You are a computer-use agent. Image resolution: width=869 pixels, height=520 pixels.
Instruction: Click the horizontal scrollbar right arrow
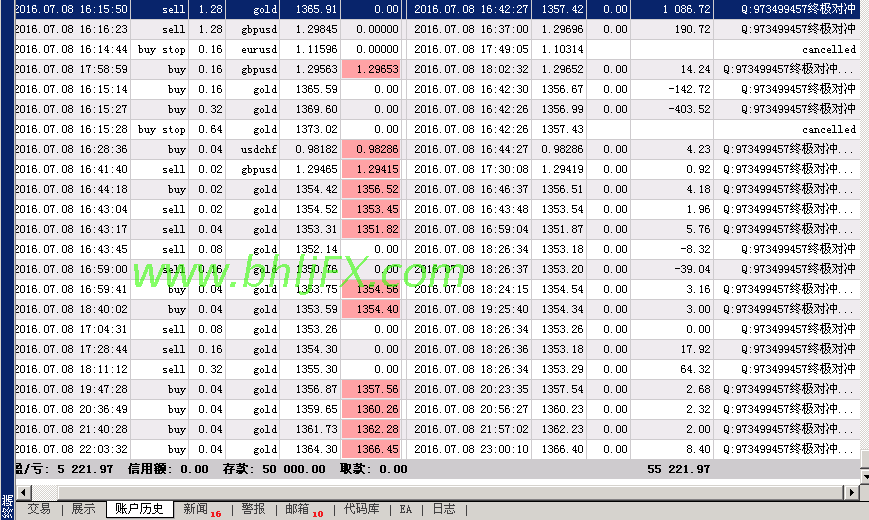(852, 492)
